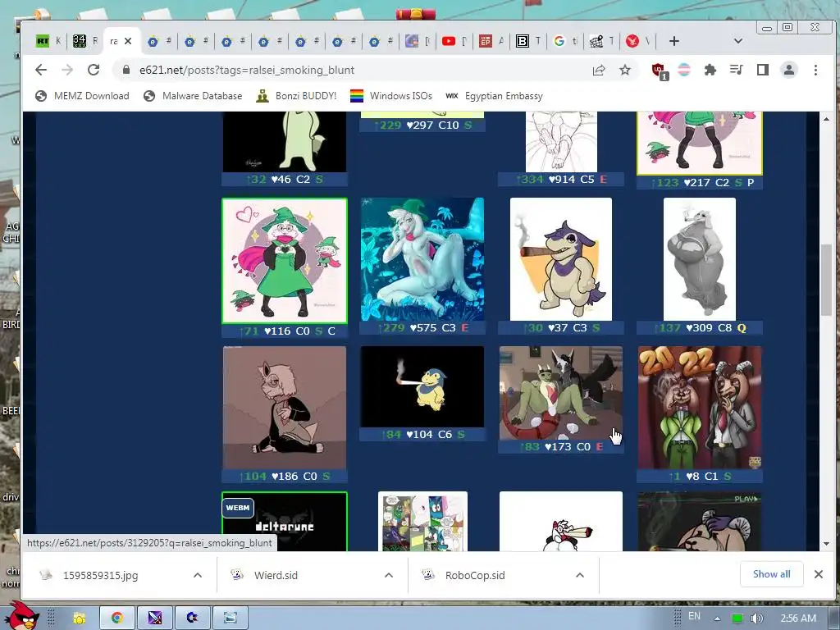Viewport: 840px width, 630px height.
Task: Switch to the bold B icon tab
Action: click(x=527, y=41)
